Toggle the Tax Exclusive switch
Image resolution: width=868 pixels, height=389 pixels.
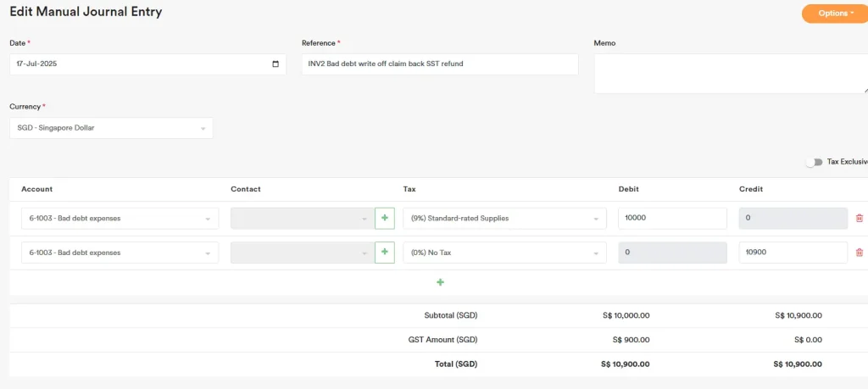814,162
